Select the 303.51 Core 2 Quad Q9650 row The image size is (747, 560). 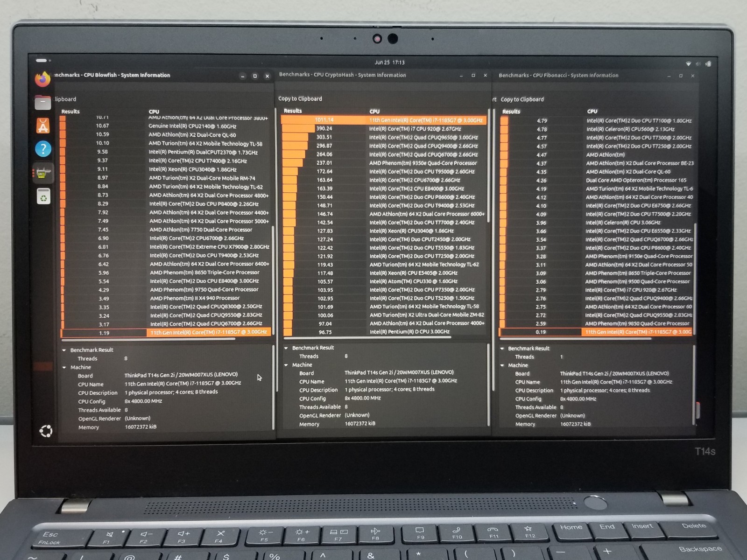[384, 137]
